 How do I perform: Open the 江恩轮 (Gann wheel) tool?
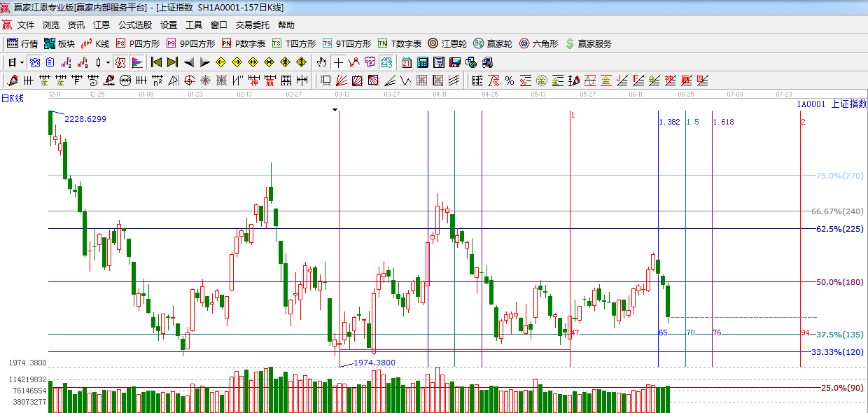(447, 43)
